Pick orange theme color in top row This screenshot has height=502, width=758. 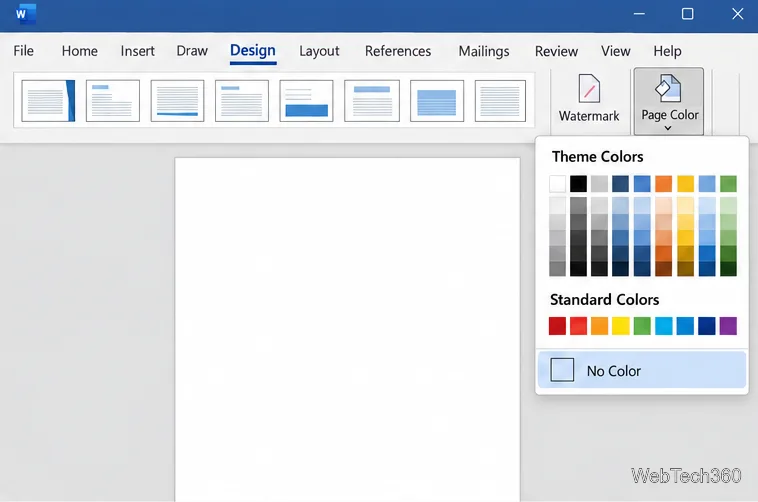click(x=664, y=184)
